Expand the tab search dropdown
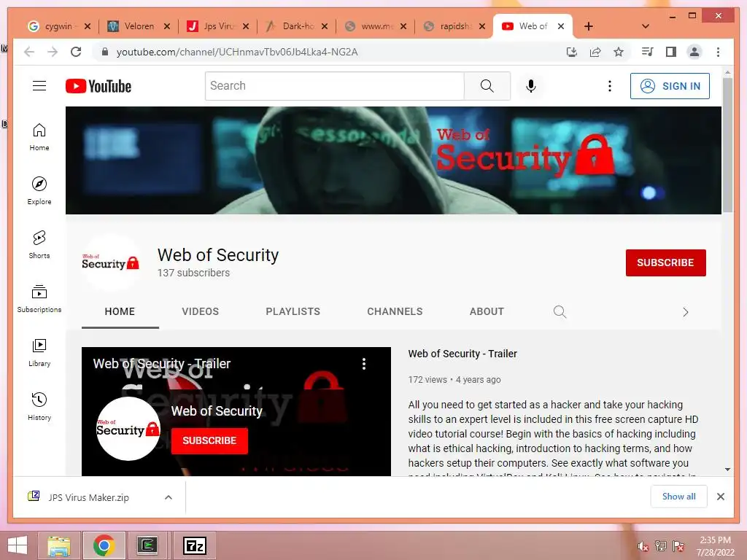Image resolution: width=747 pixels, height=560 pixels. 646,26
